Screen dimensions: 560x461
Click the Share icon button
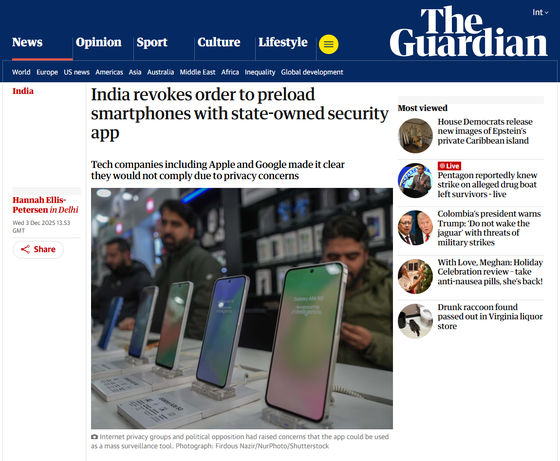tap(38, 249)
